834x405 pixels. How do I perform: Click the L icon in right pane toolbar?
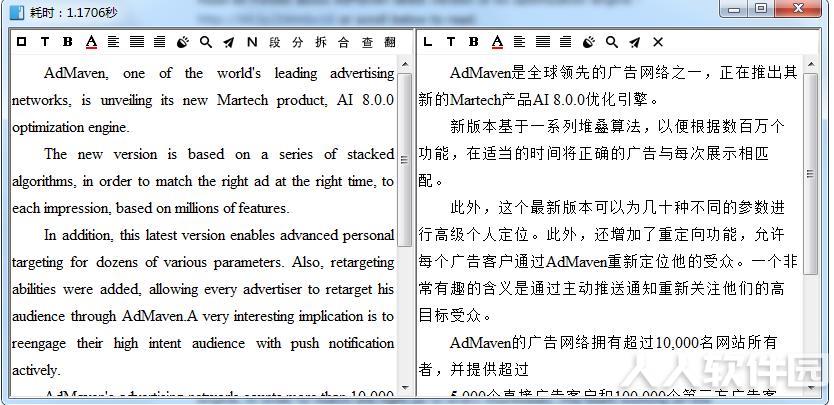pyautogui.click(x=428, y=42)
